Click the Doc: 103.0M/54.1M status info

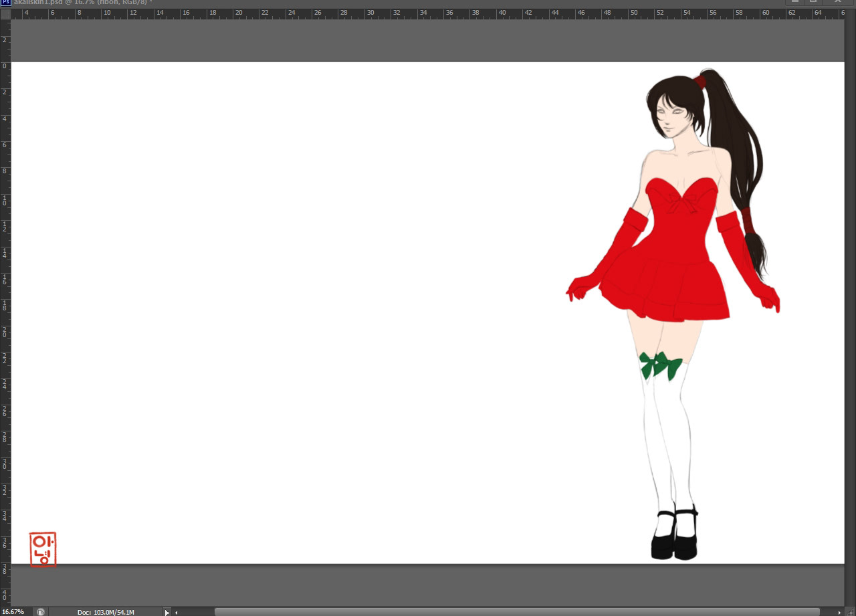coord(106,612)
